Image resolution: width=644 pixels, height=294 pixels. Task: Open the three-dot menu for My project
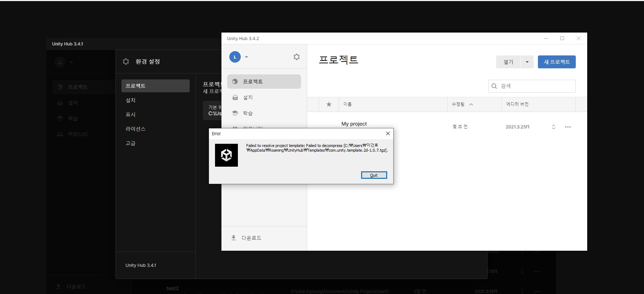click(x=568, y=127)
